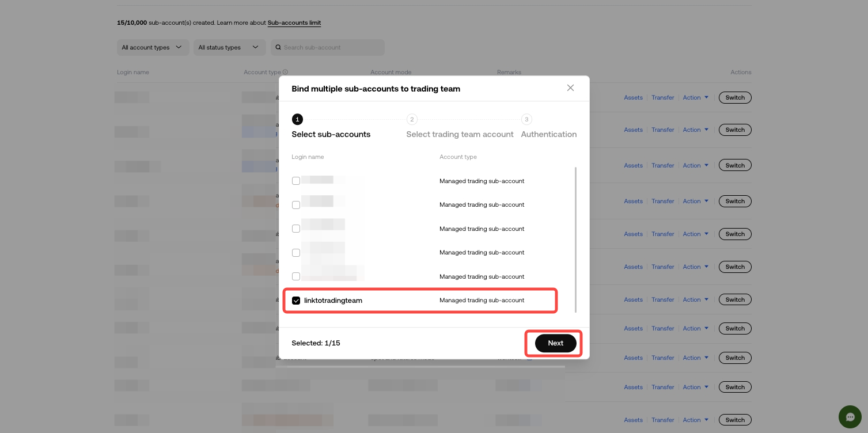Expand the All status types filter
Image resolution: width=868 pixels, height=433 pixels.
[x=229, y=47]
